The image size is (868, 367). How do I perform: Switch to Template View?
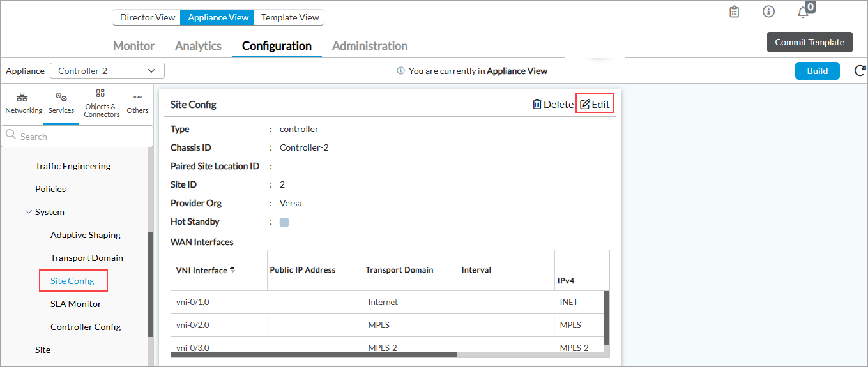pyautogui.click(x=289, y=17)
